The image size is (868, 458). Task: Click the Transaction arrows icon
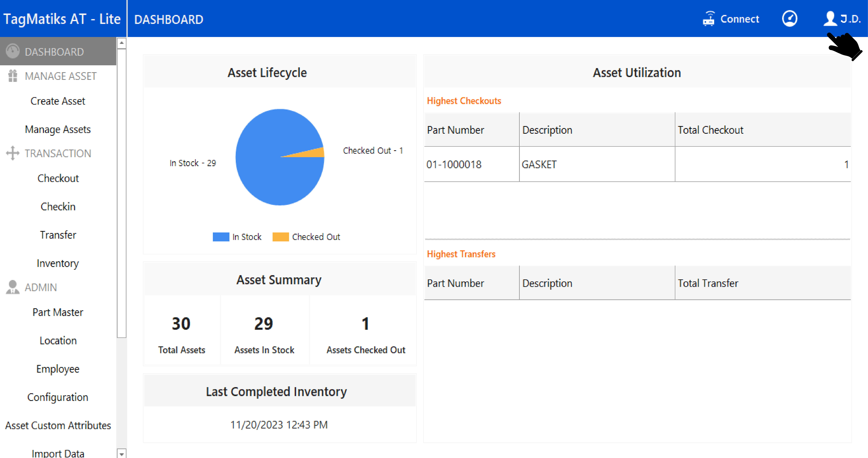click(13, 153)
